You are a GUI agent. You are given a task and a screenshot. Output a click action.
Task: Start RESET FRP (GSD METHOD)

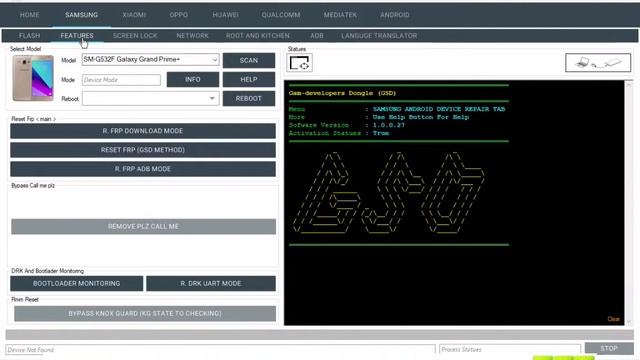[143, 150]
